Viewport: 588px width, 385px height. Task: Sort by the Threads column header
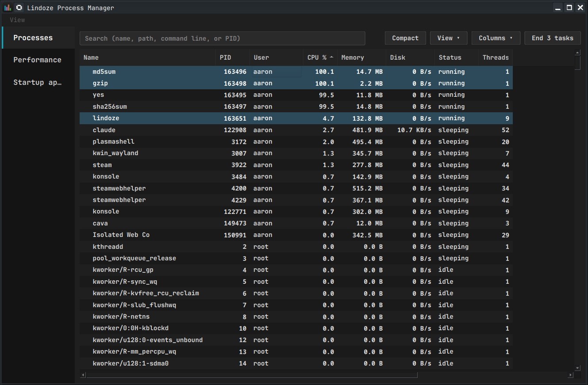coord(496,57)
